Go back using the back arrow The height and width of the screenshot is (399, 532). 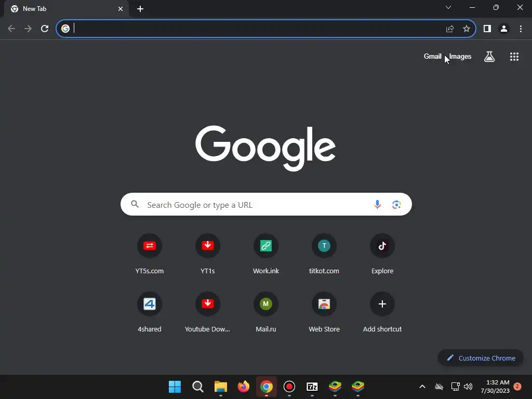click(11, 29)
